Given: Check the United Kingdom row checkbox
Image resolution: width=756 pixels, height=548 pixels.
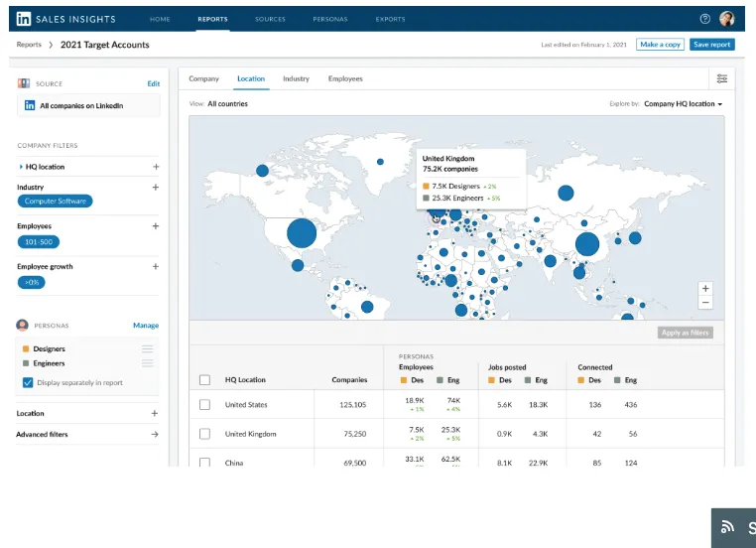Looking at the screenshot, I should point(205,434).
